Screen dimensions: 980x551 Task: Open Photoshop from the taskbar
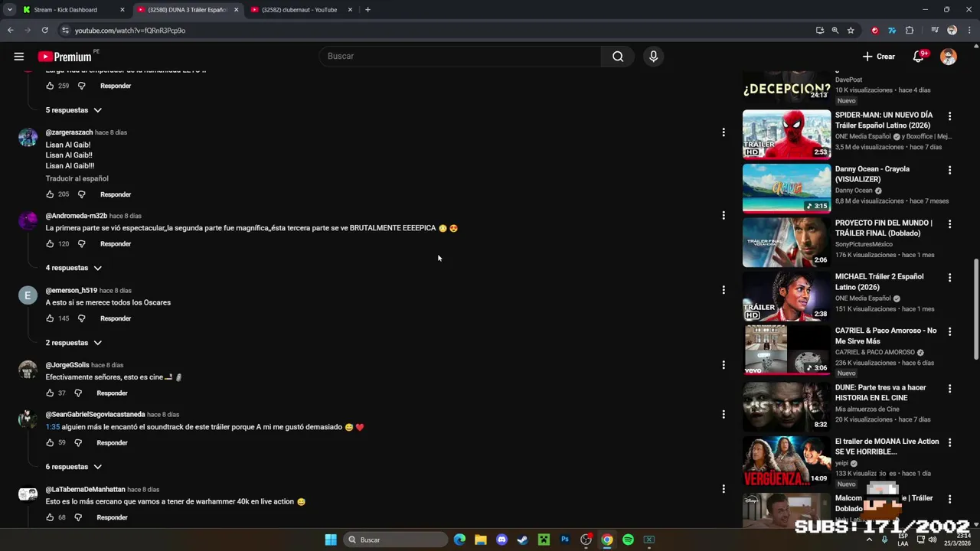point(565,540)
